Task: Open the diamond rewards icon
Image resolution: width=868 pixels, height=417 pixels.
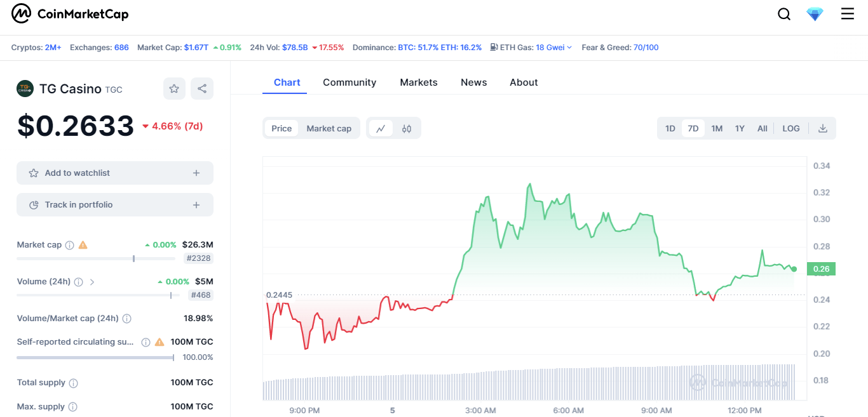Action: point(815,14)
